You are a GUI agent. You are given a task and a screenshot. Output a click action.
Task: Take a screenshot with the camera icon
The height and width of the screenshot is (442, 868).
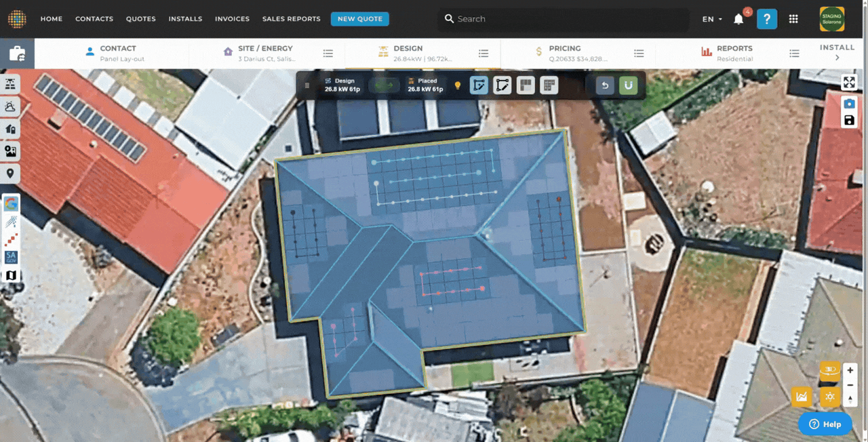click(x=849, y=104)
